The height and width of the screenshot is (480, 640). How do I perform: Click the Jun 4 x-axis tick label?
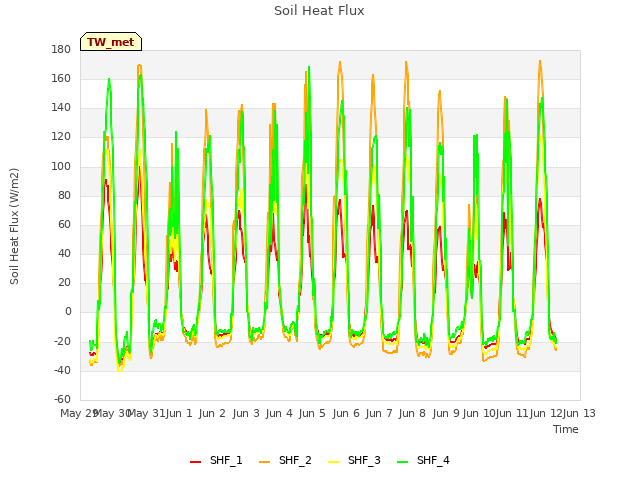pos(279,413)
